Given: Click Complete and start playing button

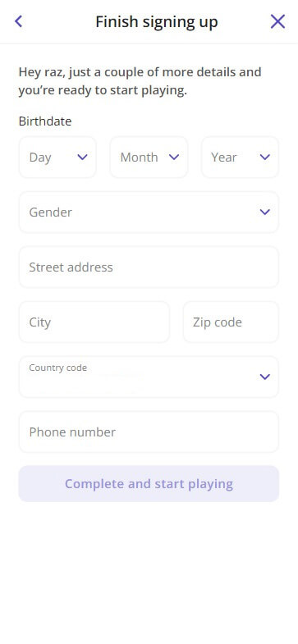Looking at the screenshot, I should [x=149, y=483].
